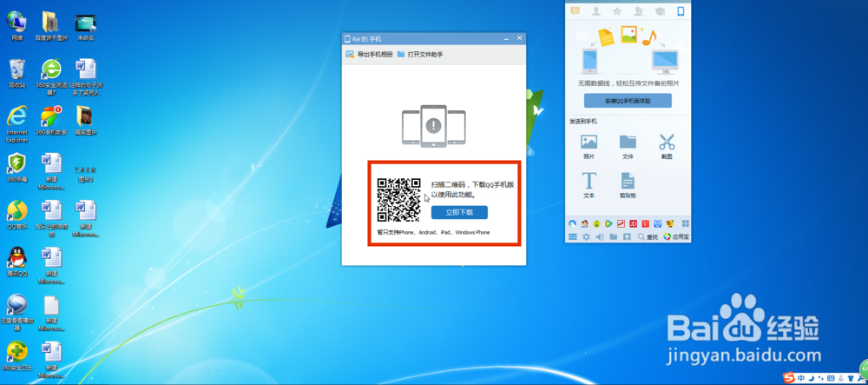
Task: Open QQ main menu hamburger icon
Action: point(573,236)
